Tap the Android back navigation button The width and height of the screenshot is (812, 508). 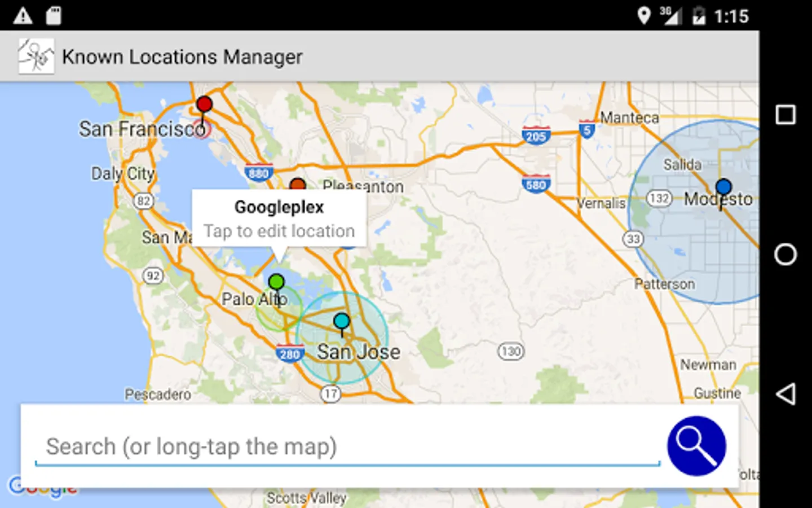tap(785, 393)
